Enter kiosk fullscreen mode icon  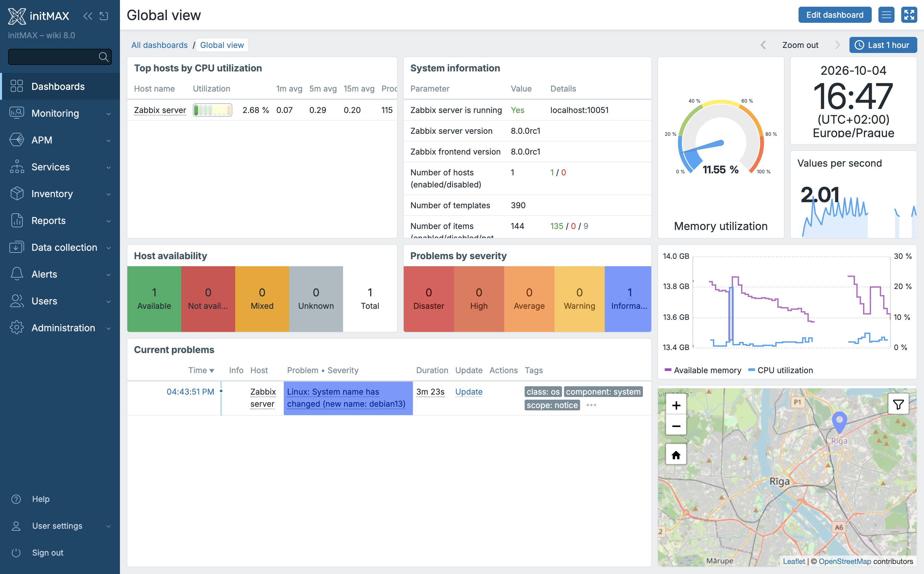[909, 15]
